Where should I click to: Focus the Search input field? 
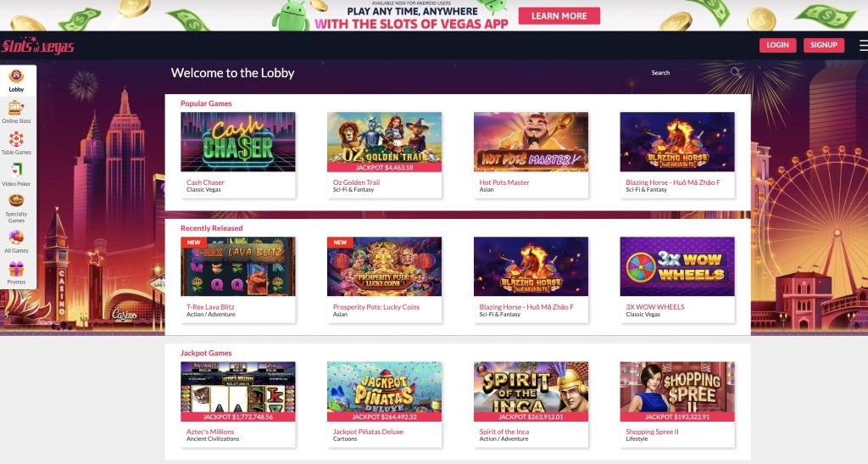coord(687,73)
